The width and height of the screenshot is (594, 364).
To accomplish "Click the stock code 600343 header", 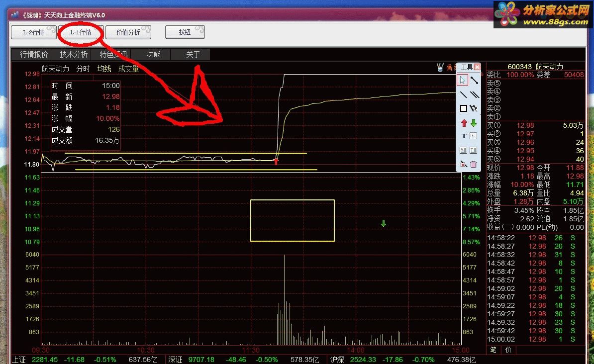I will pyautogui.click(x=520, y=67).
